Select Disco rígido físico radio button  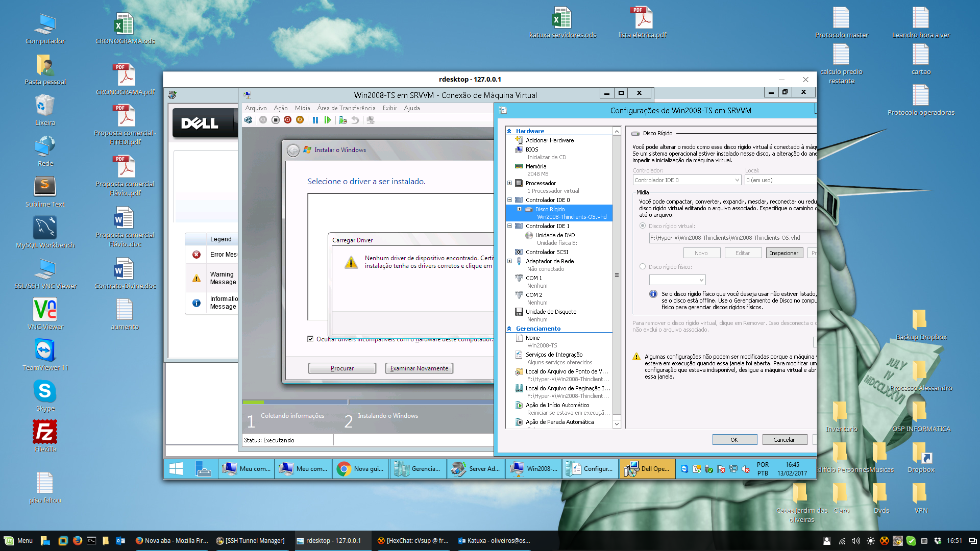[643, 267]
